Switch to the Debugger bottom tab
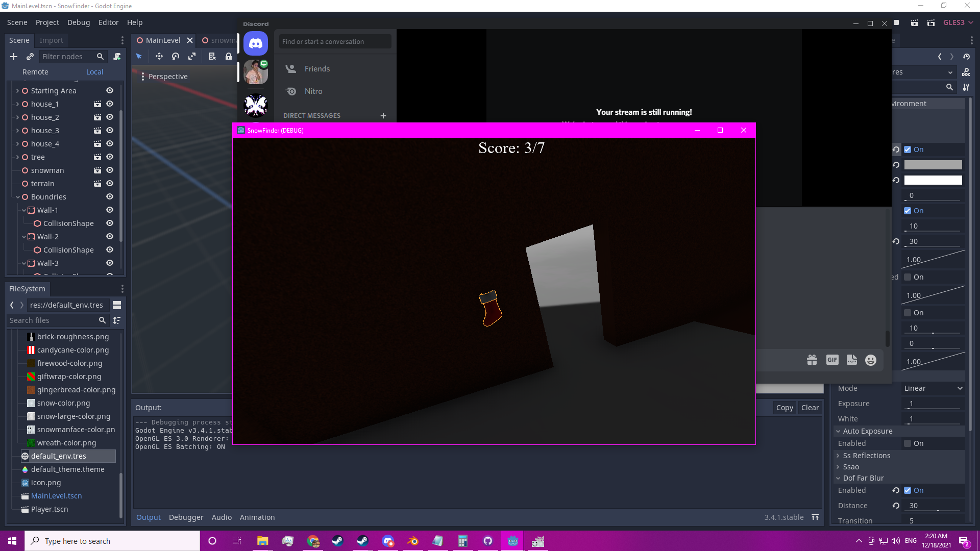This screenshot has height=551, width=980. tap(186, 517)
